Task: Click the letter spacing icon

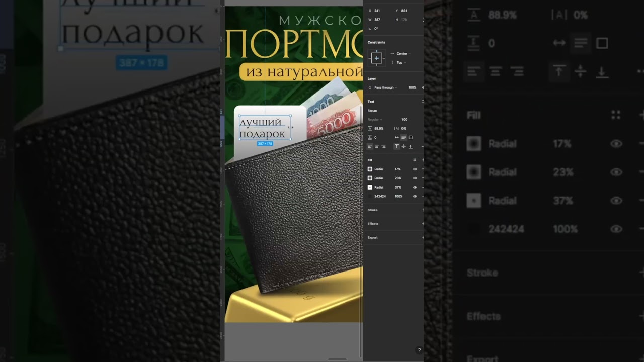Action: click(396, 128)
